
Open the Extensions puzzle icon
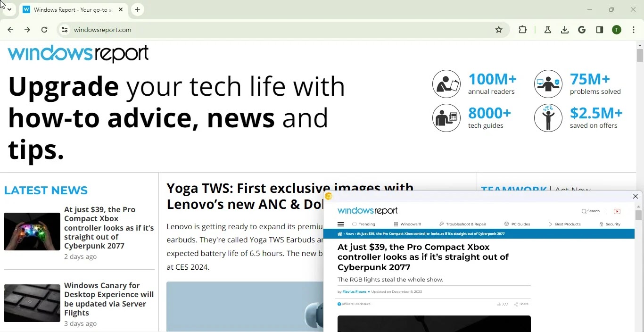click(523, 30)
